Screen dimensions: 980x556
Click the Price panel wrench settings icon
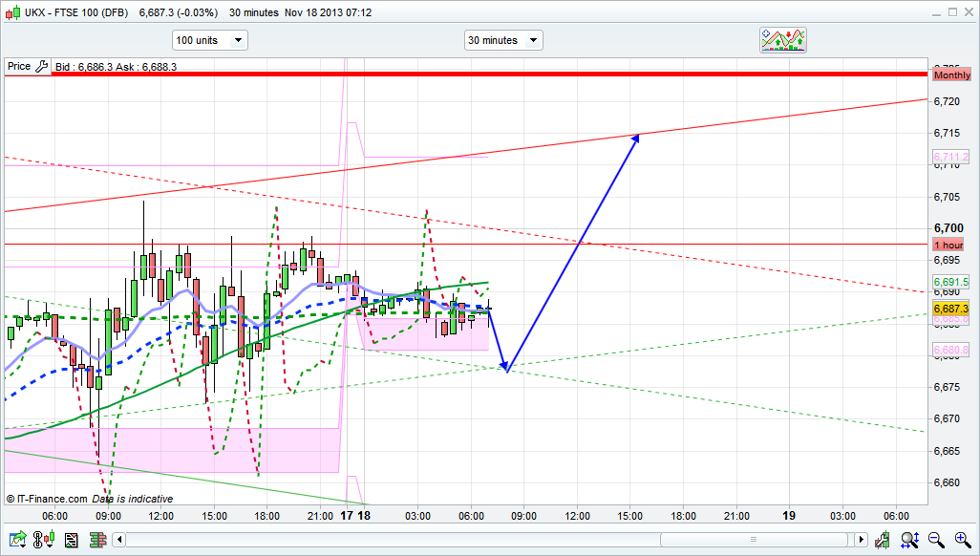click(41, 67)
